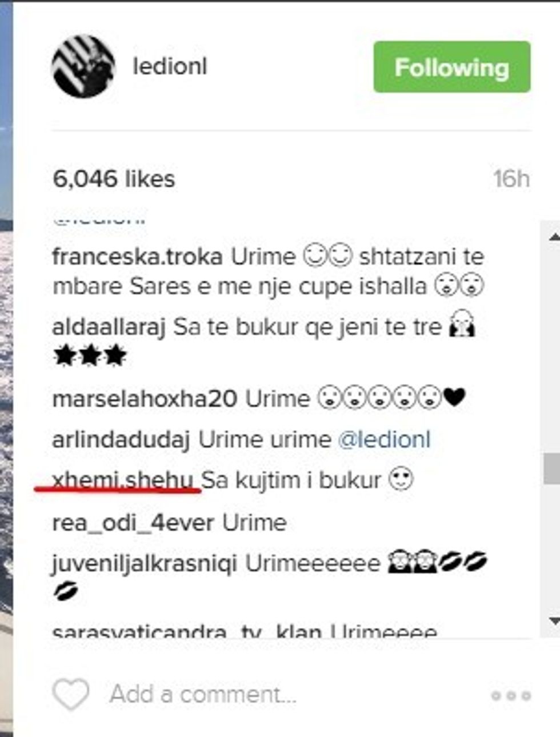Open the ledionl username link in header
The image size is (560, 737).
170,66
